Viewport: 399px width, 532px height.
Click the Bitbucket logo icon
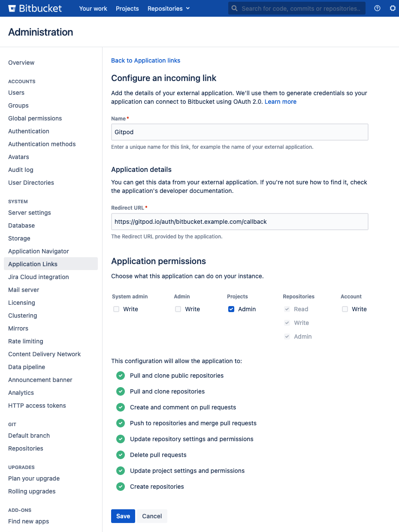coord(12,8)
